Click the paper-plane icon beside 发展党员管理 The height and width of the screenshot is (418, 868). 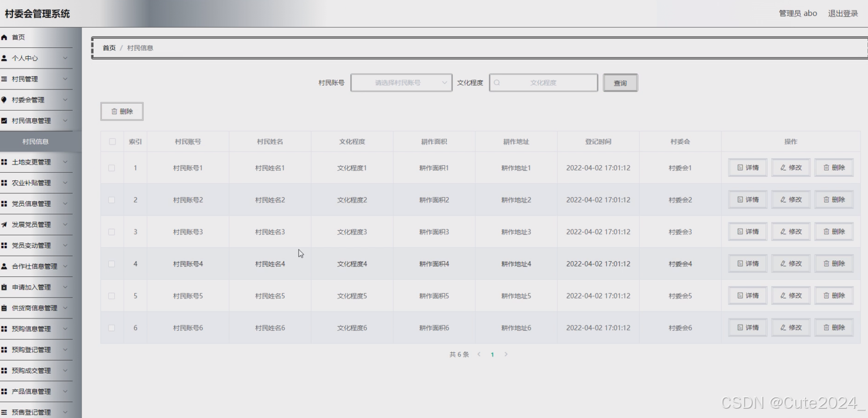tap(4, 225)
